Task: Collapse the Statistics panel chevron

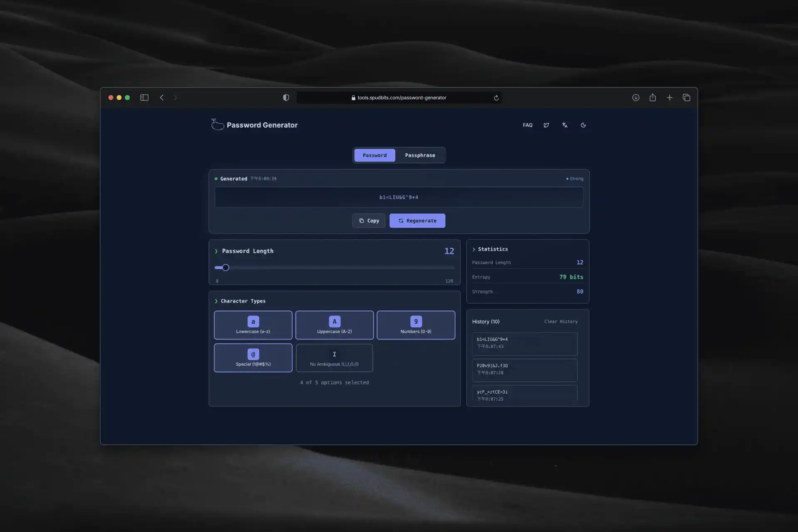Action: [x=473, y=249]
